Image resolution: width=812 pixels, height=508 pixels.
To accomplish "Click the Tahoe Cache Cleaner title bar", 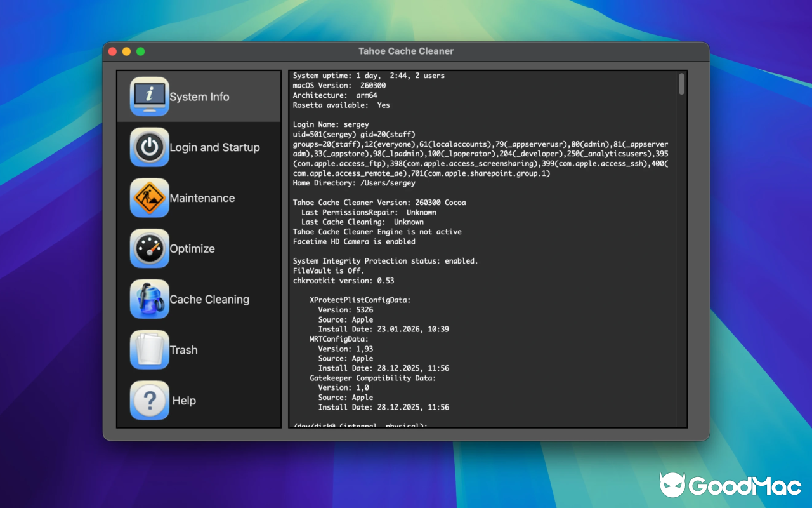I will 406,51.
